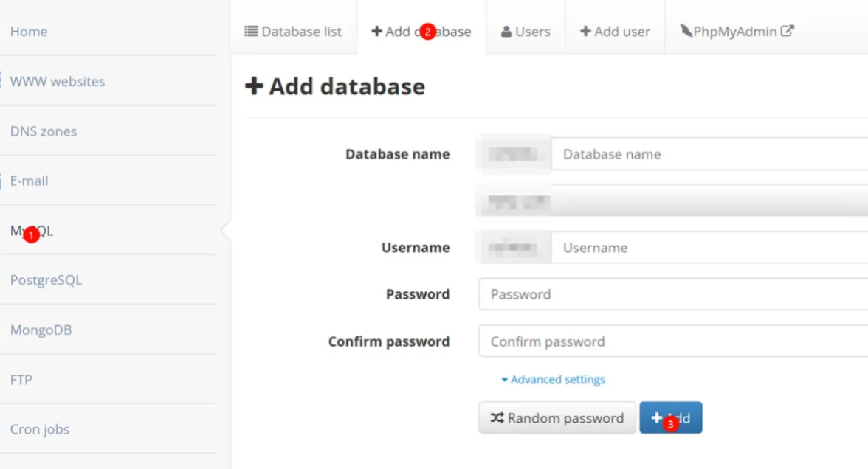Select WWW websites in the sidebar
Image resolution: width=868 pixels, height=469 pixels.
point(58,81)
